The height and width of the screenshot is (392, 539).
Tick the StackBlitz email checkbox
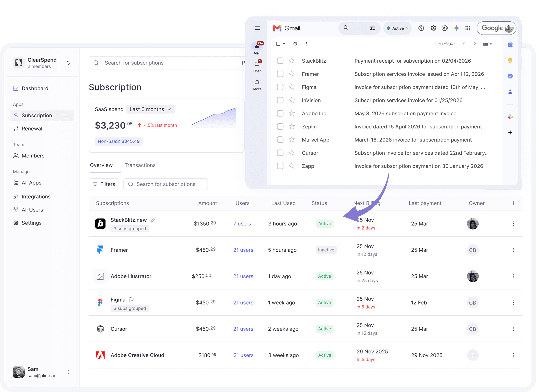click(x=280, y=61)
